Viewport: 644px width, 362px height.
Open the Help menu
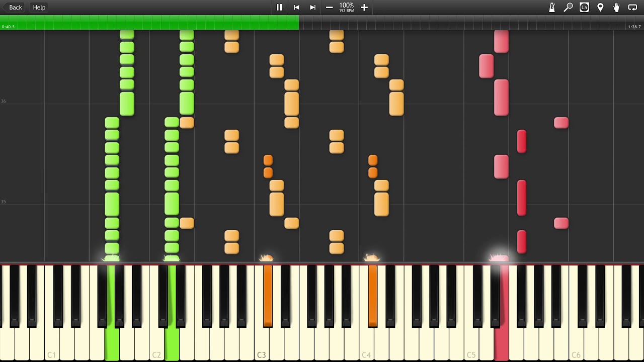[39, 7]
